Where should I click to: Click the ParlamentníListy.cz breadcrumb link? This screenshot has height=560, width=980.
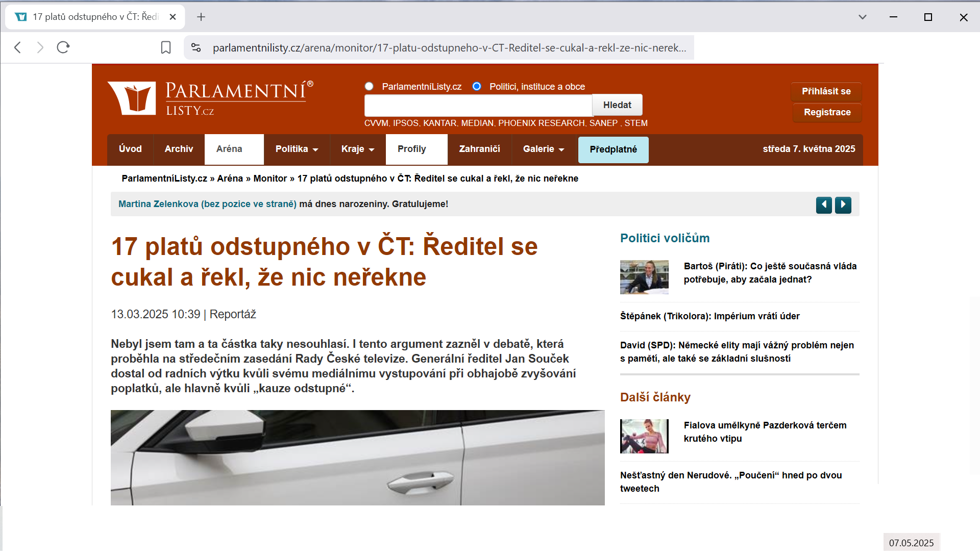(164, 179)
